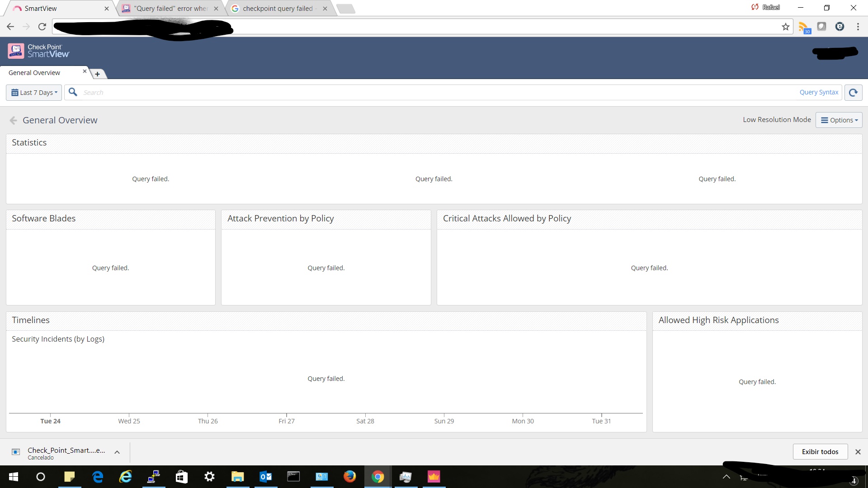The image size is (868, 488).
Task: Close the checkpoint query failed browser tab
Action: (325, 9)
